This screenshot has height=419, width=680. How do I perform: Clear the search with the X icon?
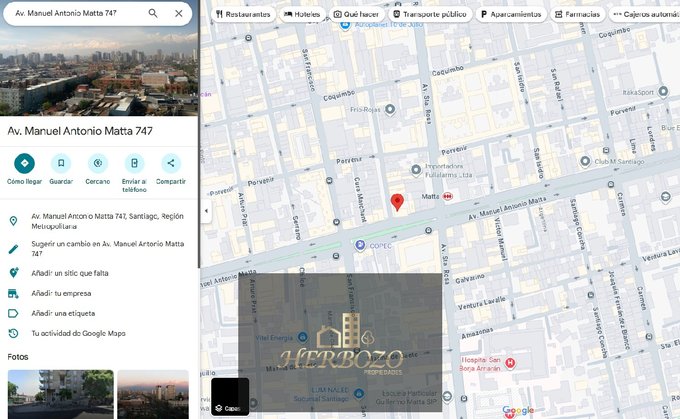click(x=178, y=13)
